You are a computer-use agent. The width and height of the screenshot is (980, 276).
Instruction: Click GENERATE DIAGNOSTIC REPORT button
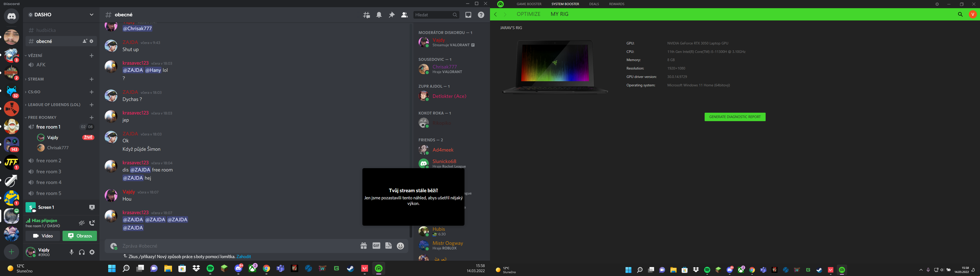(x=735, y=117)
